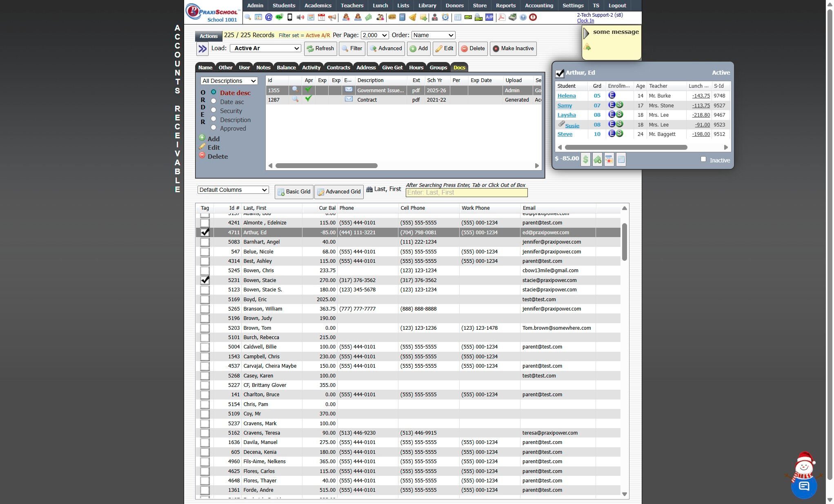Click the mobile phone icon in toolbar
The width and height of the screenshot is (834, 504).
tap(290, 17)
